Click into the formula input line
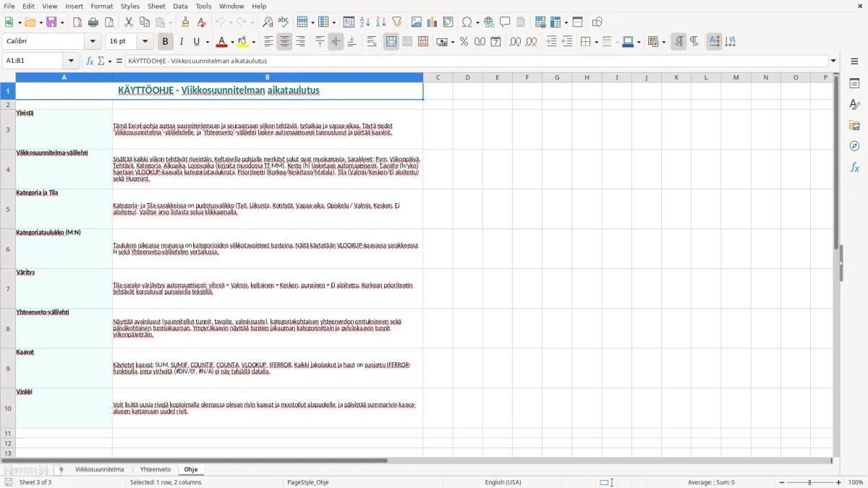The image size is (868, 488). pyautogui.click(x=476, y=61)
